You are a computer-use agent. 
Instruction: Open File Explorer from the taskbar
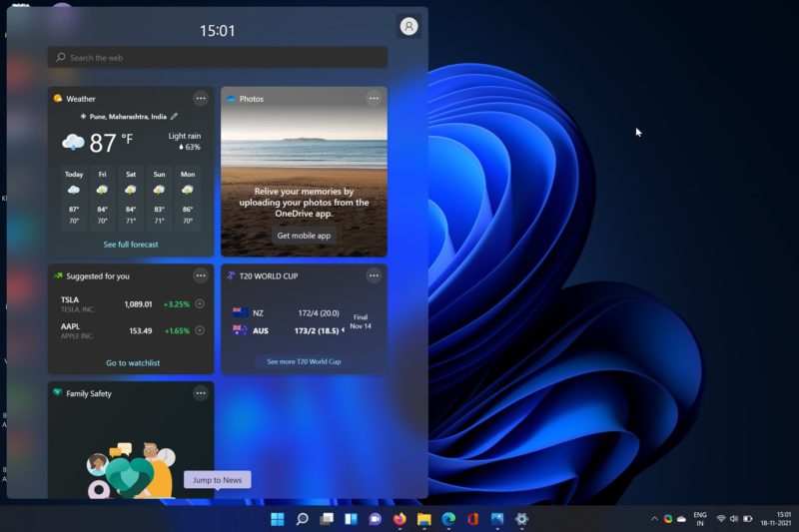[x=424, y=519]
